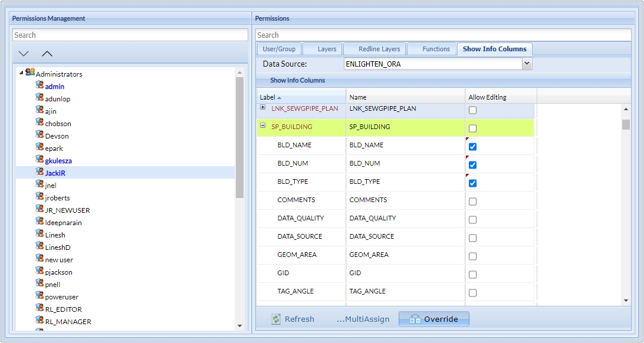Image resolution: width=644 pixels, height=343 pixels.
Task: Click the MultiAssign button
Action: 363,319
